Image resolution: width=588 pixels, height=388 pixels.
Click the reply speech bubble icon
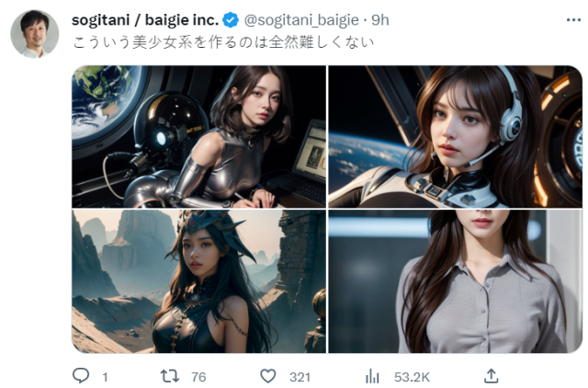[x=81, y=376]
